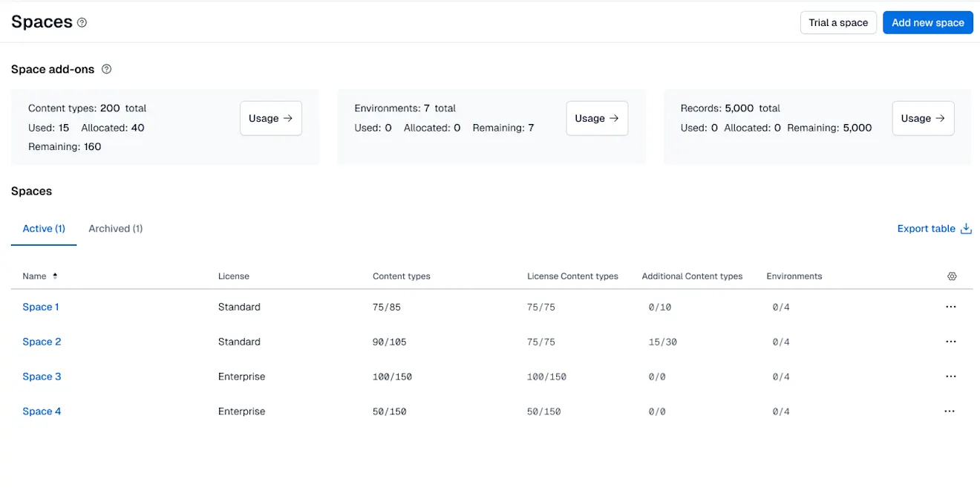The image size is (980, 488).
Task: Click the 100/150 Content types cell for Space 3
Action: pyautogui.click(x=392, y=377)
